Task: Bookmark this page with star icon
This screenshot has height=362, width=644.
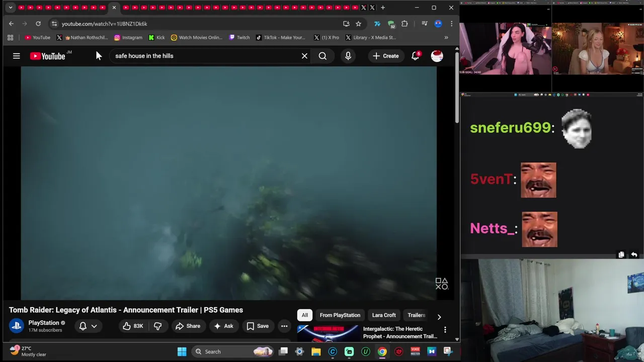Action: pos(358,24)
